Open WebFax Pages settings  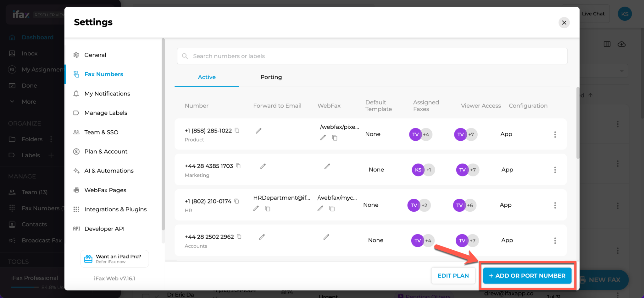click(105, 190)
